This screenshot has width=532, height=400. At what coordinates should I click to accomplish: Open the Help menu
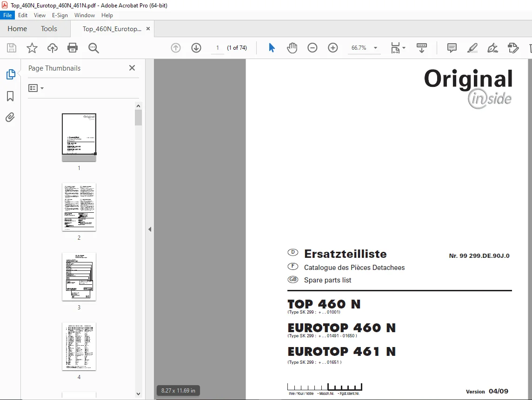click(x=107, y=15)
